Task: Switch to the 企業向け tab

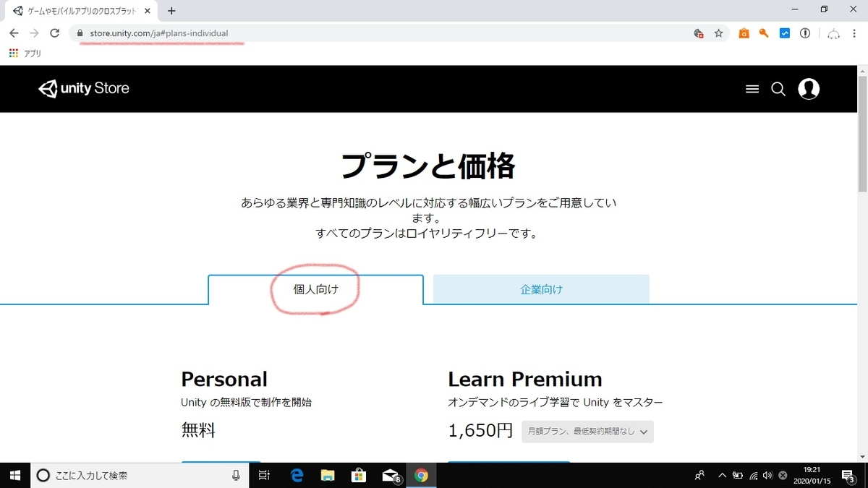Action: pyautogui.click(x=541, y=289)
